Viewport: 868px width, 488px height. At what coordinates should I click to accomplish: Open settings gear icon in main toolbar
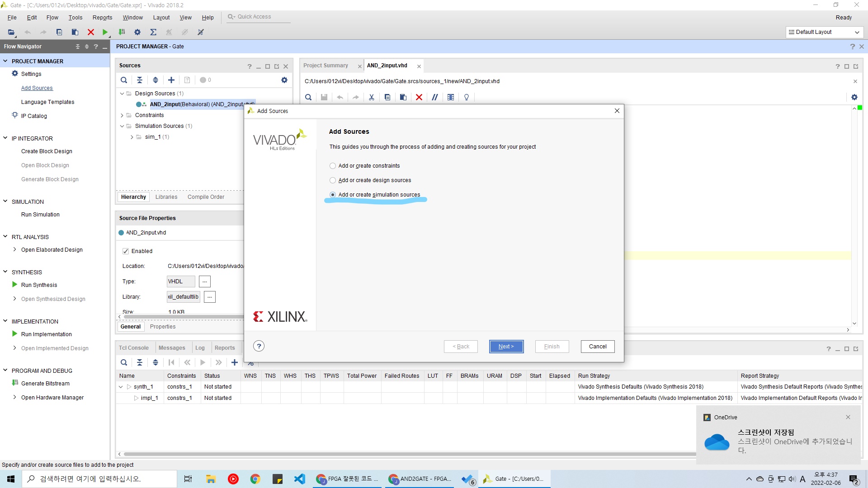click(x=137, y=32)
